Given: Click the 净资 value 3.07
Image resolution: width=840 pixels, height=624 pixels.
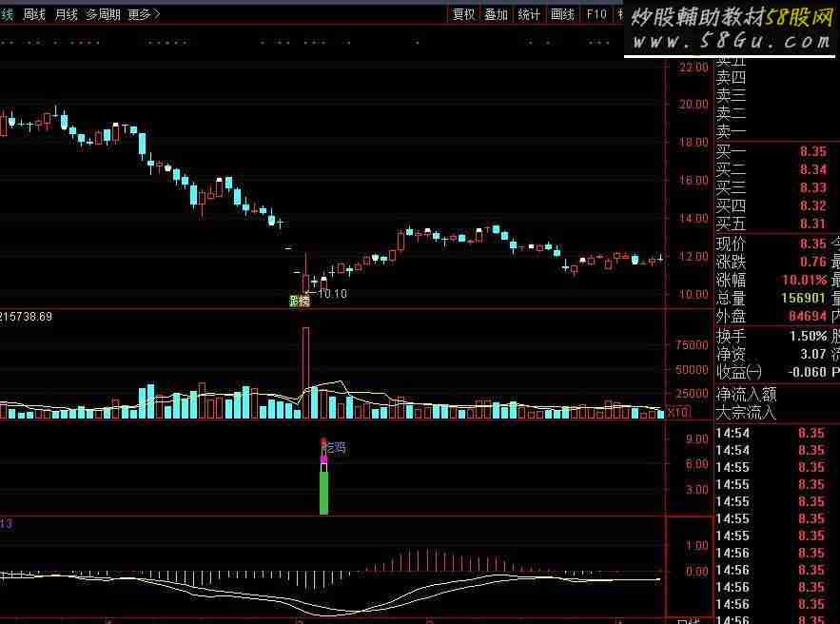Looking at the screenshot, I should pyautogui.click(x=813, y=354).
